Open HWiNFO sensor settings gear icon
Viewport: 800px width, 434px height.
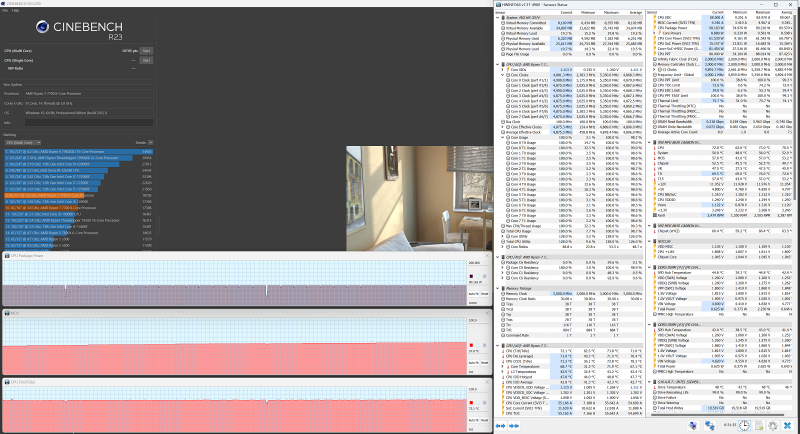[773, 426]
